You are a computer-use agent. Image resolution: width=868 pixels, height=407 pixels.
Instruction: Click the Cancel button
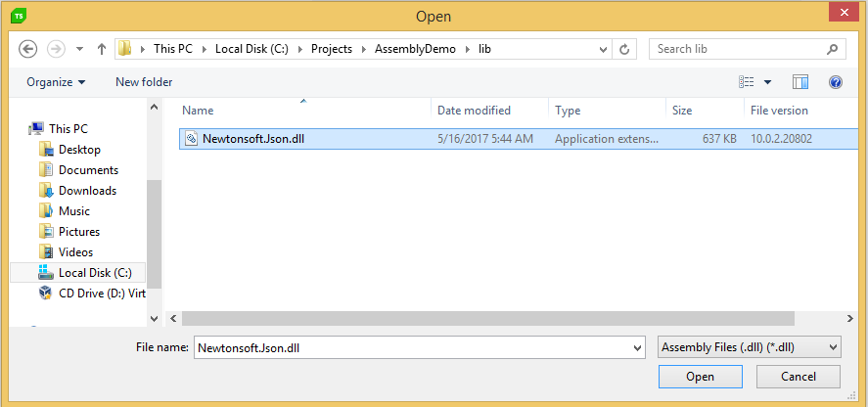tap(799, 377)
